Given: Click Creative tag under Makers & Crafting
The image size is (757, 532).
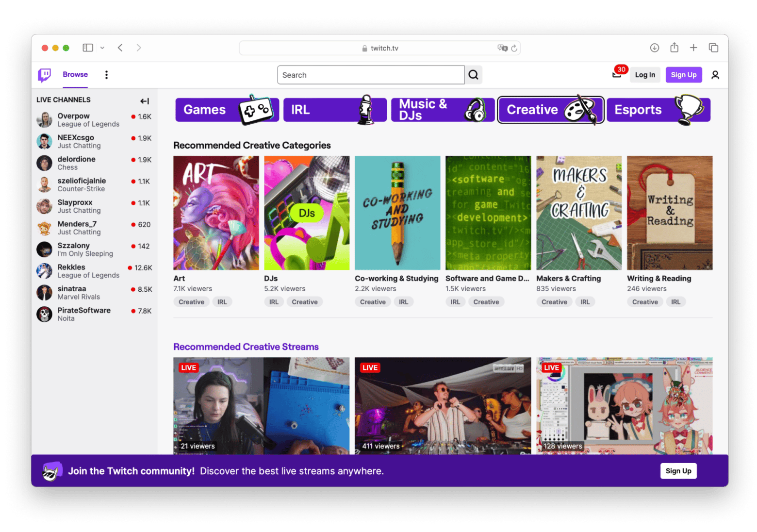Looking at the screenshot, I should coord(554,302).
